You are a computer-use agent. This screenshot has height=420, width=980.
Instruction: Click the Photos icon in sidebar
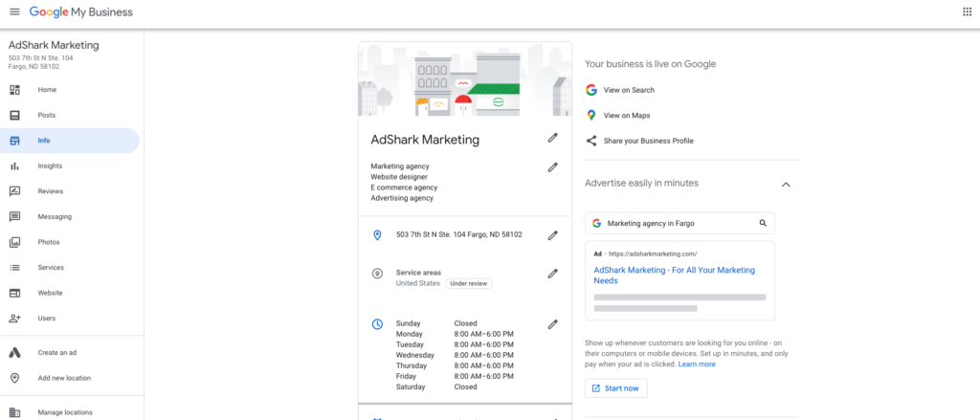[x=15, y=242]
